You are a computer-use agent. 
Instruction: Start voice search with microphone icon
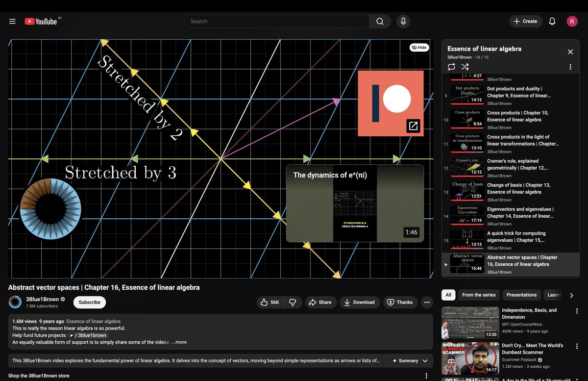403,22
